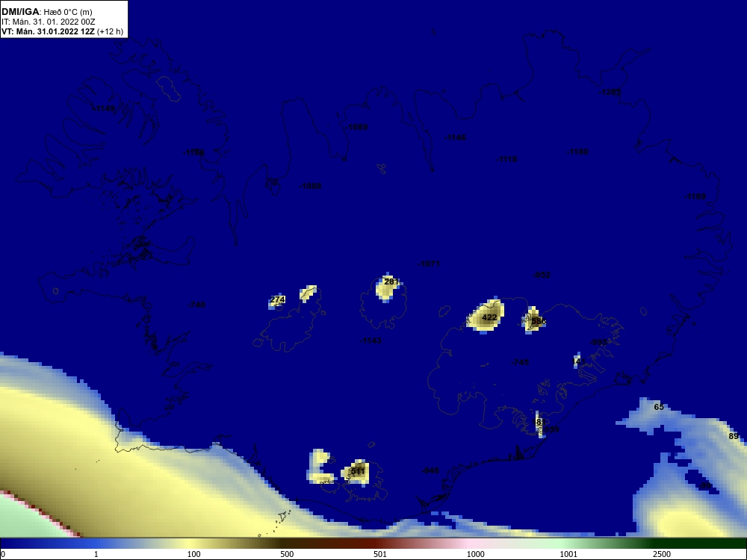Image resolution: width=747 pixels, height=560 pixels.
Task: Click the legend label 100
Action: click(194, 554)
